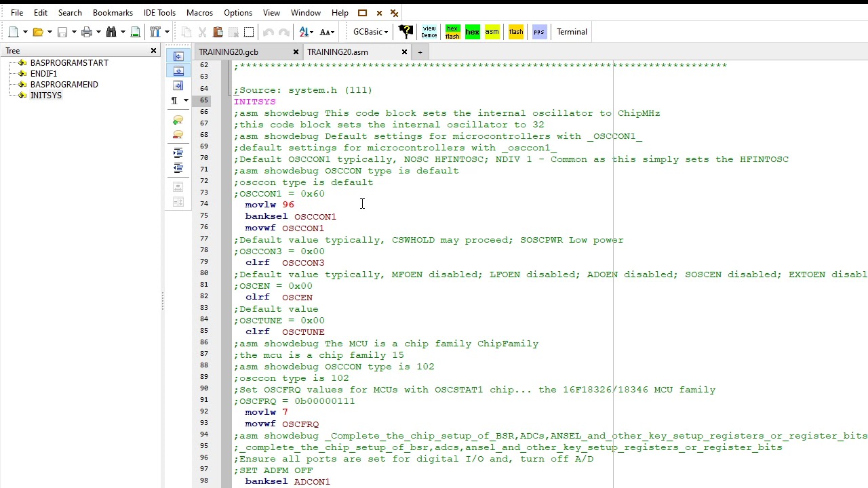This screenshot has width=868, height=488.
Task: Click single X close document icon near Help
Action: pos(379,13)
